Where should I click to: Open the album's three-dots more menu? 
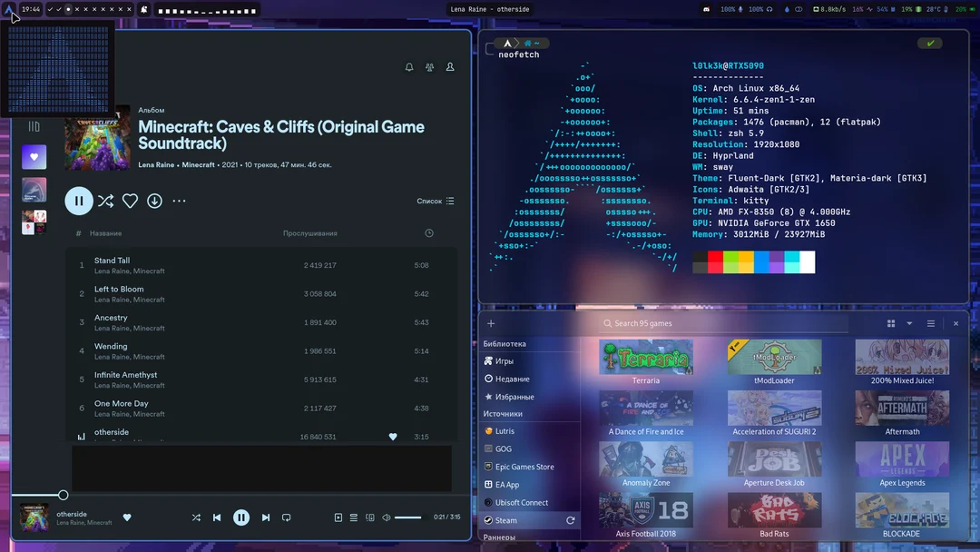click(179, 201)
